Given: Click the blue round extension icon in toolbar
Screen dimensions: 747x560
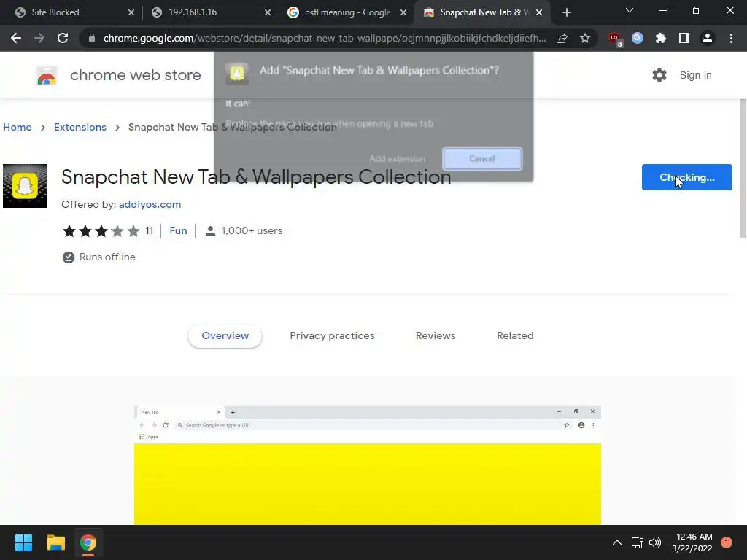Looking at the screenshot, I should (638, 38).
